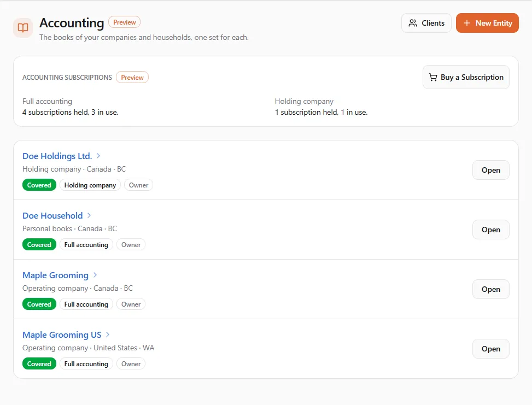
Task: Follow the Maple Grooming US link
Action: (x=62, y=335)
